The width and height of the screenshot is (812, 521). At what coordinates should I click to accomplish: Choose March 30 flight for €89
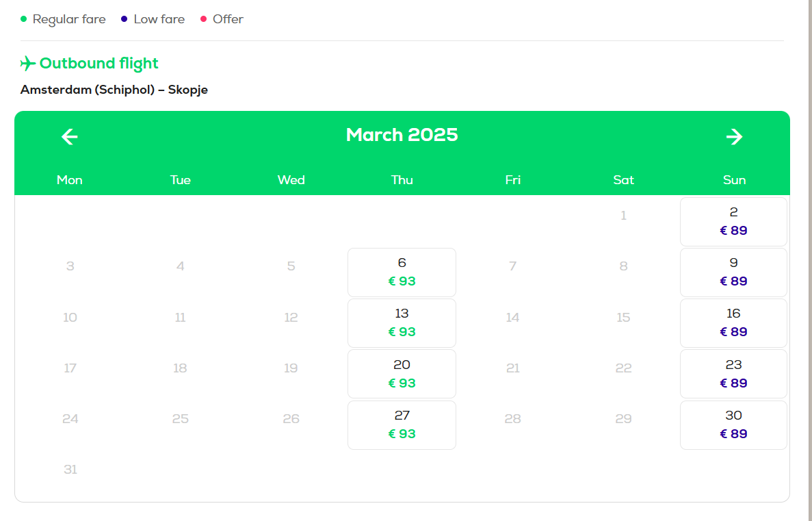point(733,424)
